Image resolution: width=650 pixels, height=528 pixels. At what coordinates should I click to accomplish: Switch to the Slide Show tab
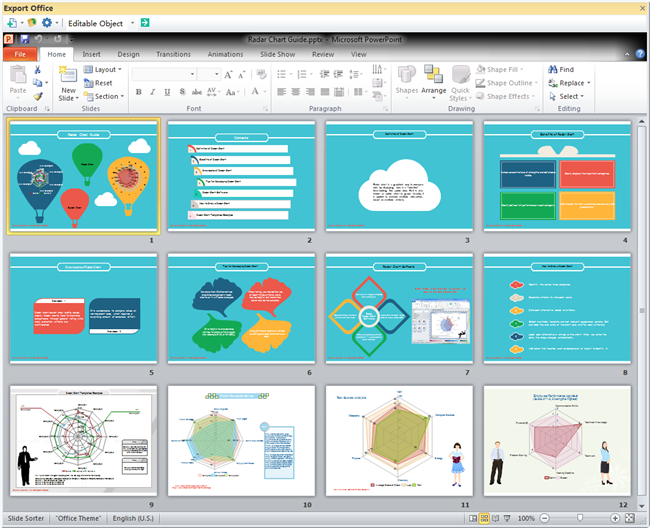pyautogui.click(x=278, y=54)
